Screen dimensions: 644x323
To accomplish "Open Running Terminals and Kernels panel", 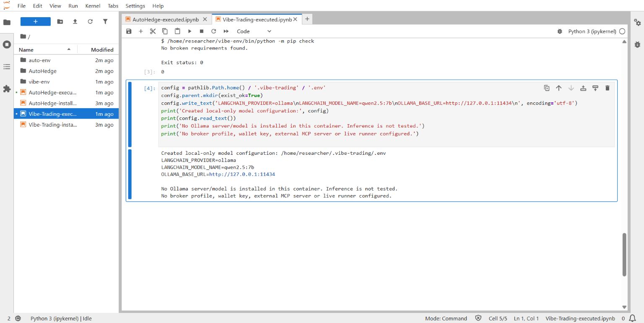I will (7, 44).
